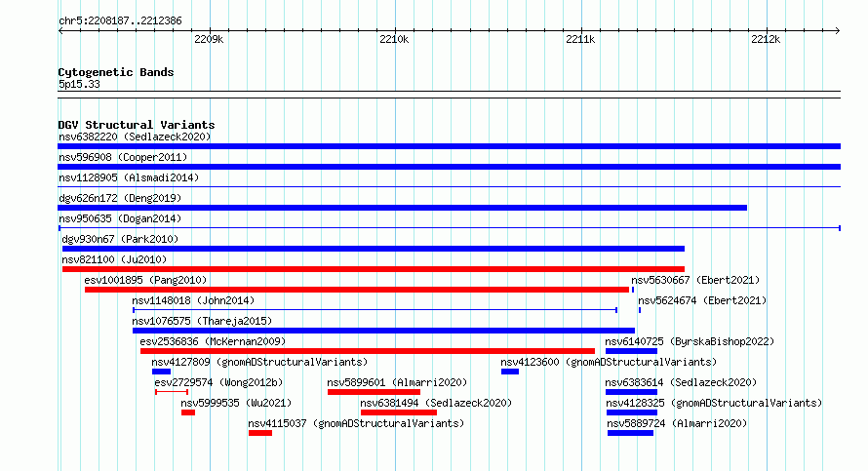Click nsv6381494 (Sedlazeck2020) label
The image size is (868, 471).
click(436, 403)
